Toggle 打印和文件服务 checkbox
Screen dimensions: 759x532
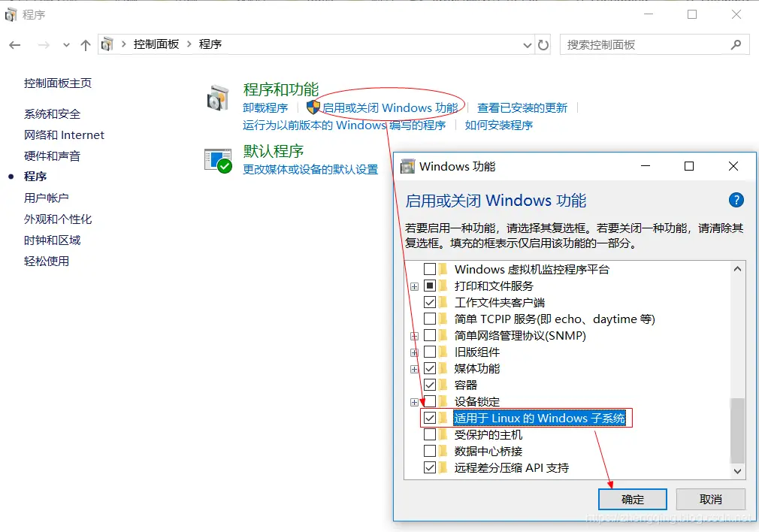coord(429,285)
